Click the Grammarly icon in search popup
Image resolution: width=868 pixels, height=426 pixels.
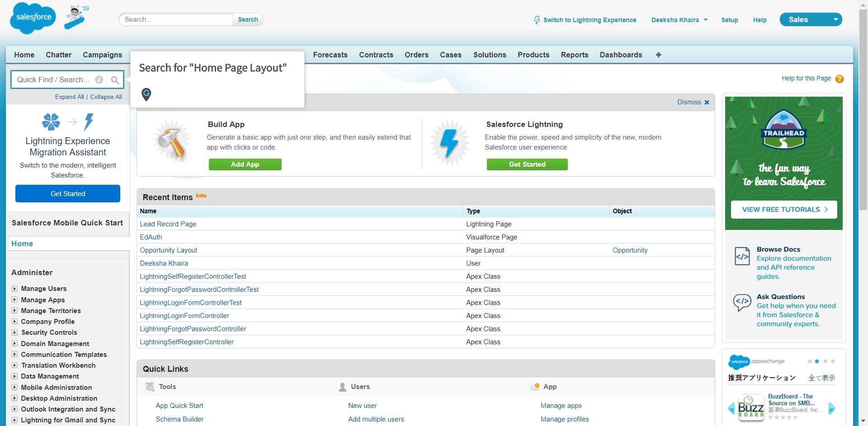(146, 94)
